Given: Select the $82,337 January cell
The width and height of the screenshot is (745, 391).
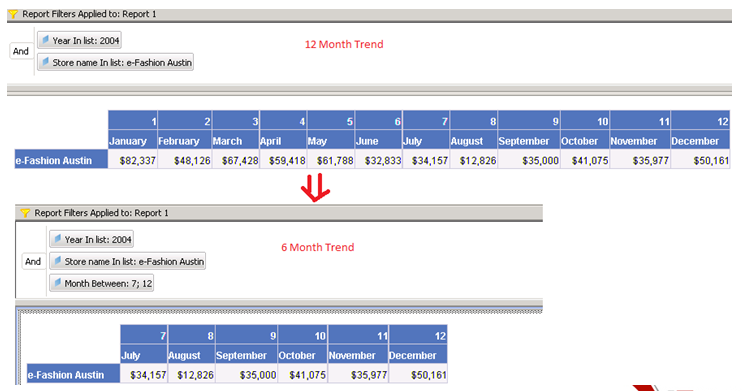Looking at the screenshot, I should 133,161.
